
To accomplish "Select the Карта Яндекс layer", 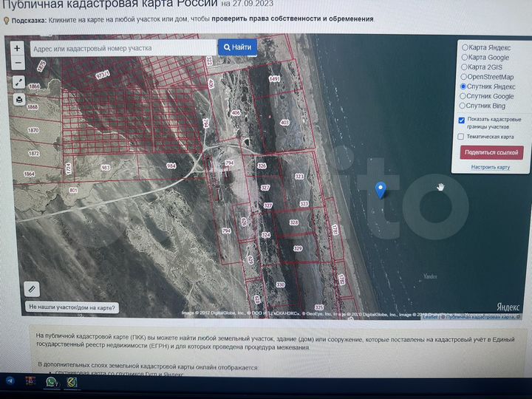I will [486, 48].
